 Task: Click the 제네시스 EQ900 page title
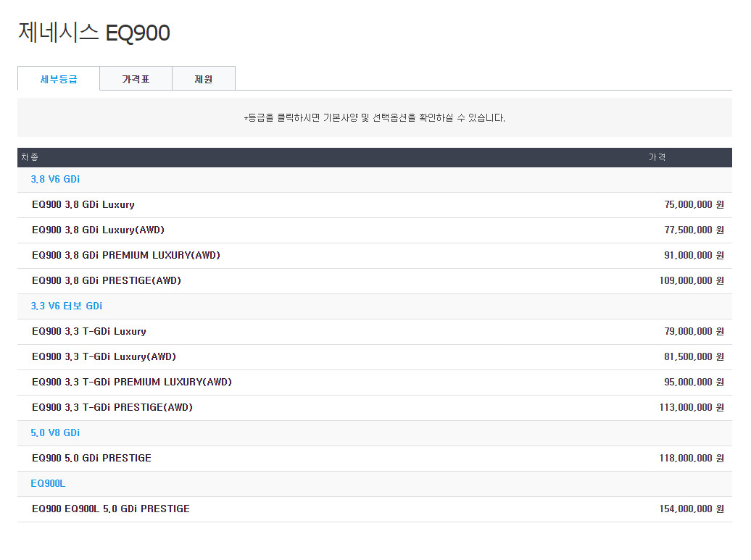pos(94,33)
